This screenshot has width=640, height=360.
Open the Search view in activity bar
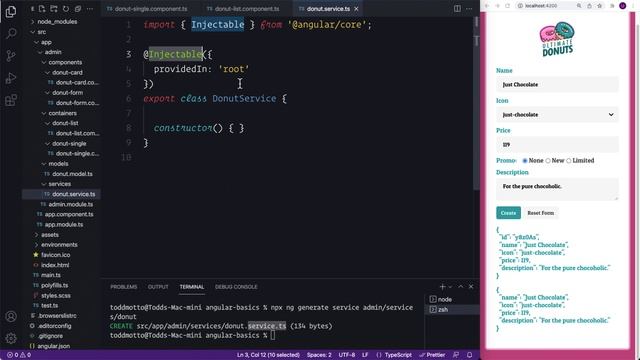coord(11,33)
